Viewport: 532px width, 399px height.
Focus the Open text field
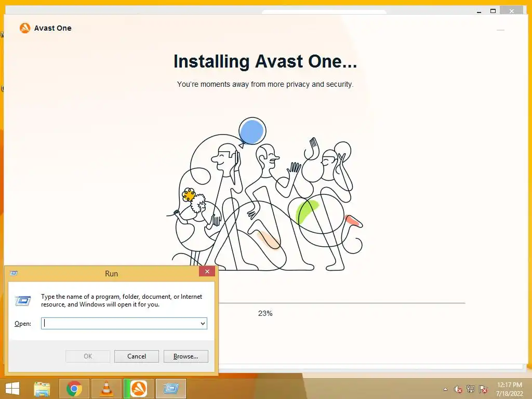(124, 323)
